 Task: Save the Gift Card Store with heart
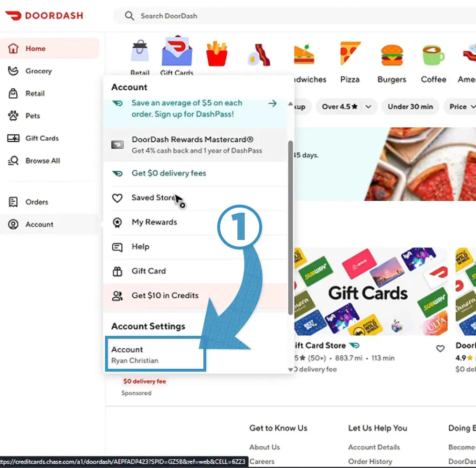(440, 349)
